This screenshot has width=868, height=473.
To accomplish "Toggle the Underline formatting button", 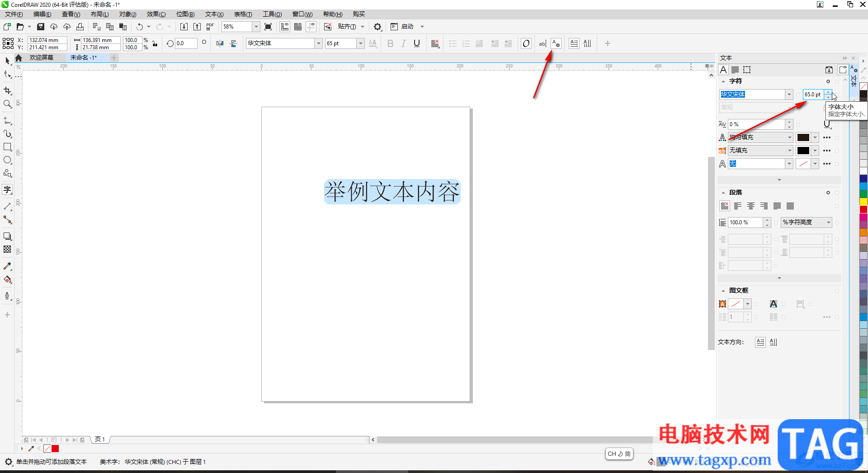I will (x=417, y=43).
